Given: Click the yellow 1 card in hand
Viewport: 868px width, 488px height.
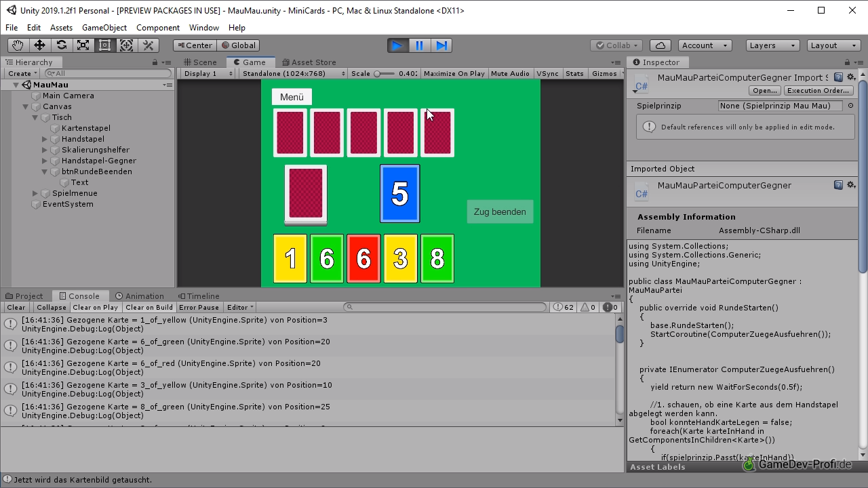Looking at the screenshot, I should [290, 258].
